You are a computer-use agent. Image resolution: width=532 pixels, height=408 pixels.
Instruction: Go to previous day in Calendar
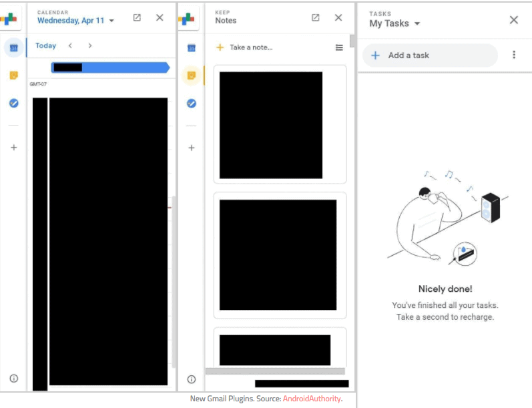(70, 45)
